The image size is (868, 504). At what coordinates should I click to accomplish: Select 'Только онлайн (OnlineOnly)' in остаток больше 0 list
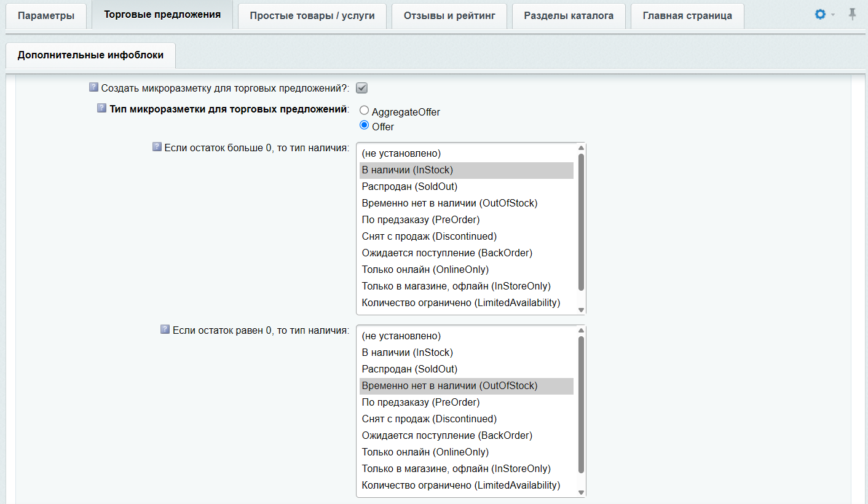(467, 270)
